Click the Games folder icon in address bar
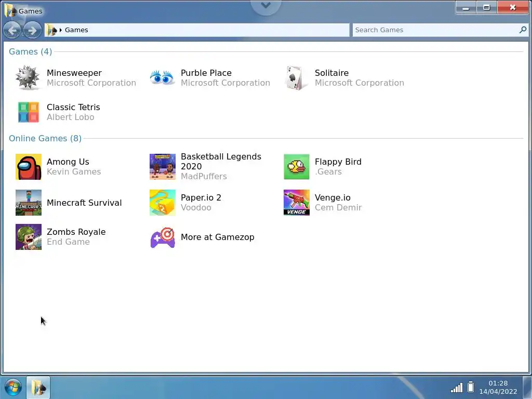532x399 pixels. point(51,30)
